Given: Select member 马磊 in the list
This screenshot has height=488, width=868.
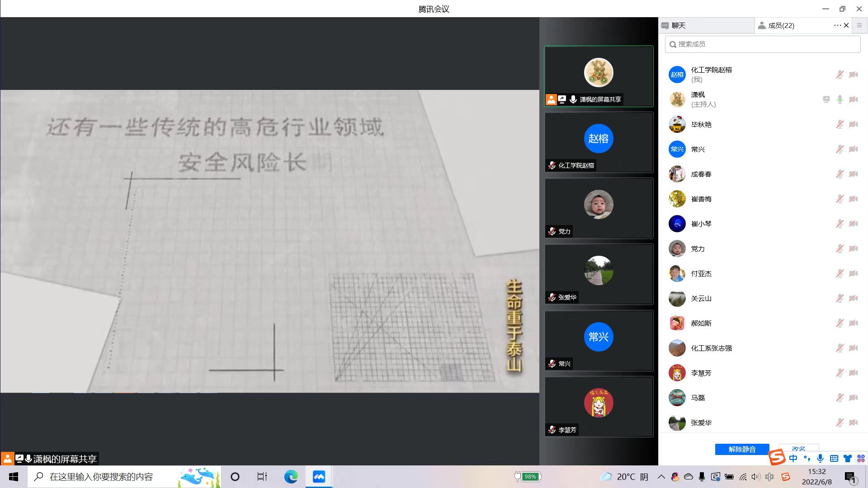Looking at the screenshot, I should pos(763,398).
